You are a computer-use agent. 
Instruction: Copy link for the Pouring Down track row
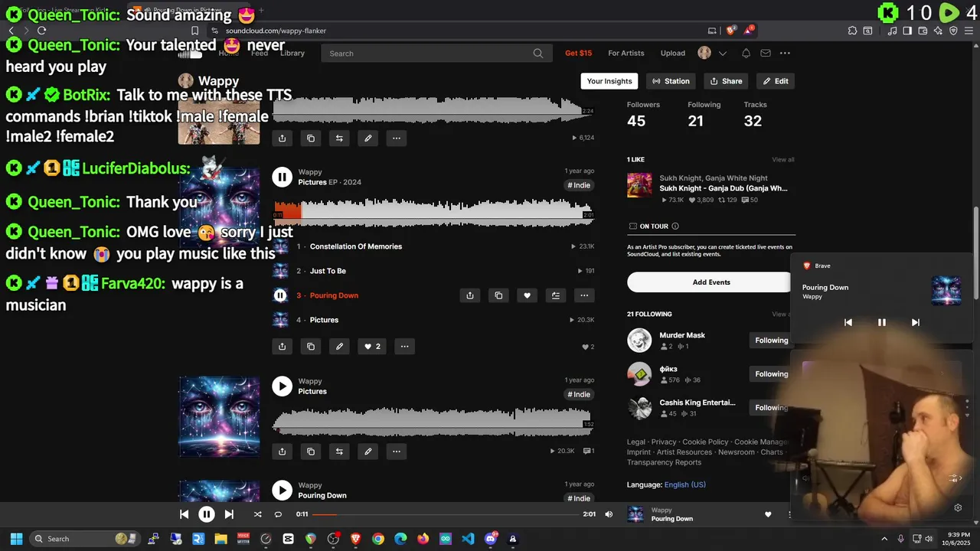pyautogui.click(x=498, y=295)
